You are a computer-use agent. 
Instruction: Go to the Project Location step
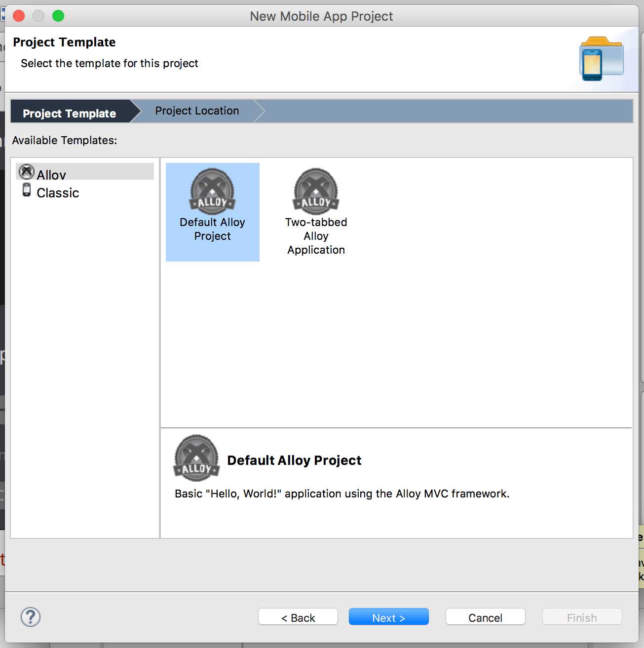click(197, 111)
